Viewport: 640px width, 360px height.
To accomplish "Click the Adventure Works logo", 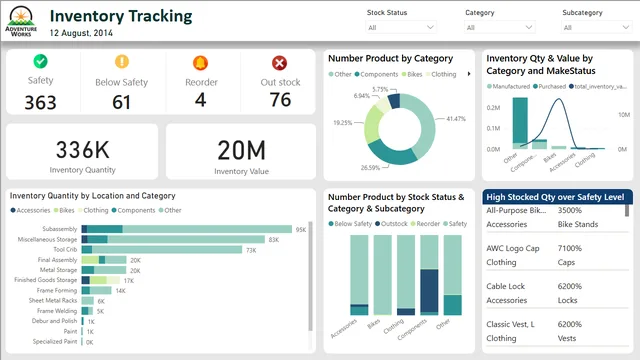I will (x=21, y=21).
